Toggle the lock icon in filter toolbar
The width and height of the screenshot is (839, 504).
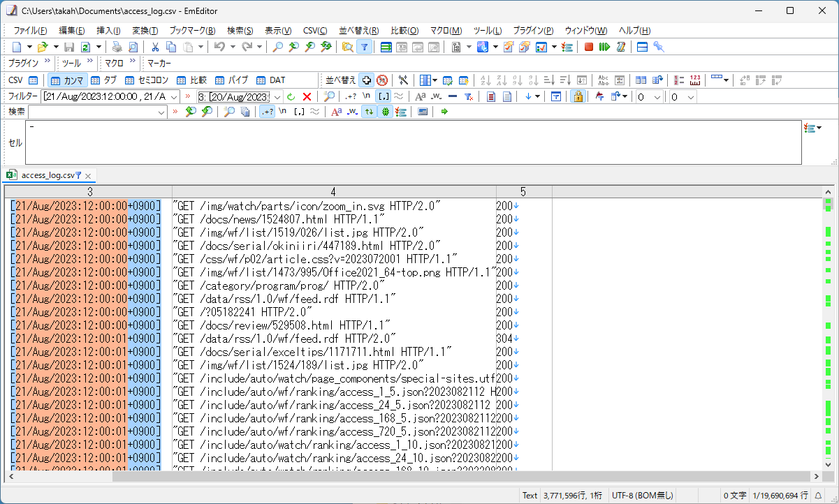[577, 96]
